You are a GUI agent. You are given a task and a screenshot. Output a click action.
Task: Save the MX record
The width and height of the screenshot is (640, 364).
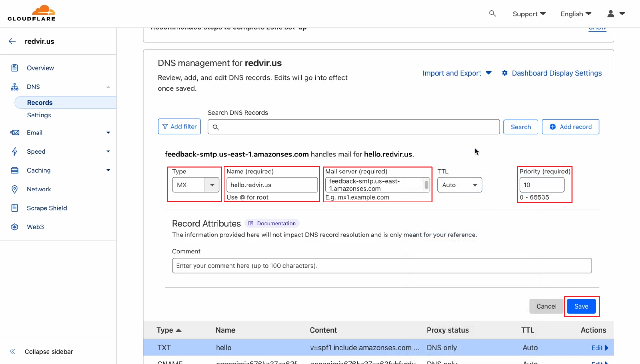coord(581,306)
